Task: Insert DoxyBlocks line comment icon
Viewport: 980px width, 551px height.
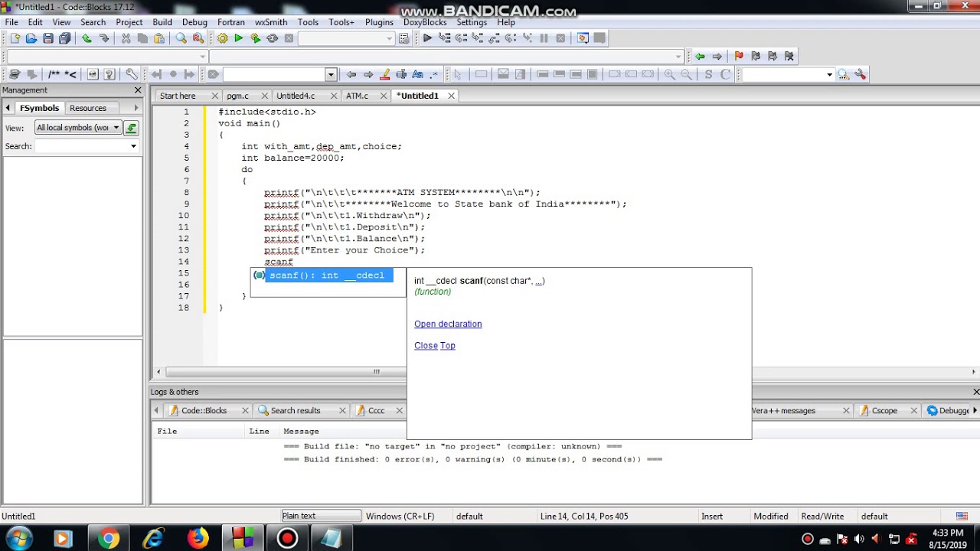Action: click(70, 74)
